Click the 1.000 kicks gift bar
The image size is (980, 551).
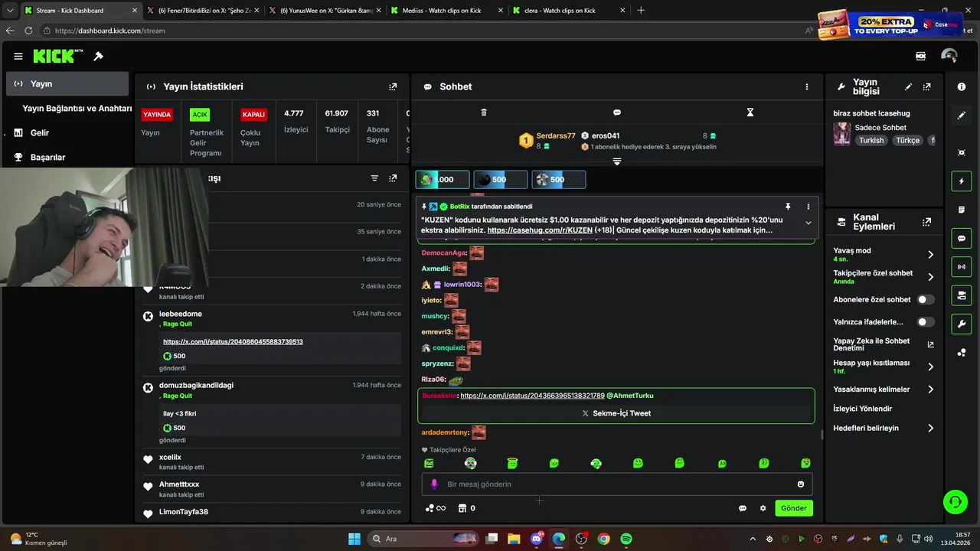click(443, 180)
